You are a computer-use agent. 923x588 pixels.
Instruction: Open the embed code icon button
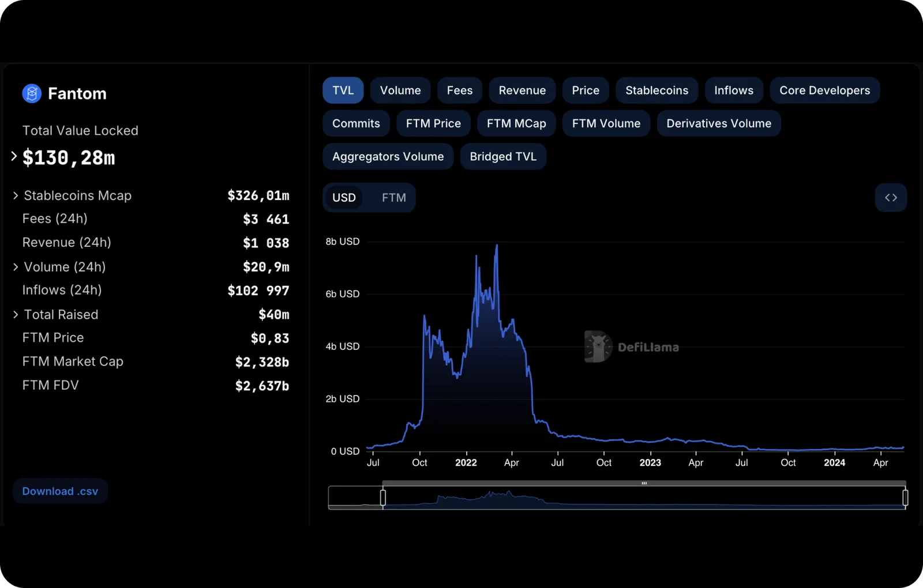click(x=891, y=198)
